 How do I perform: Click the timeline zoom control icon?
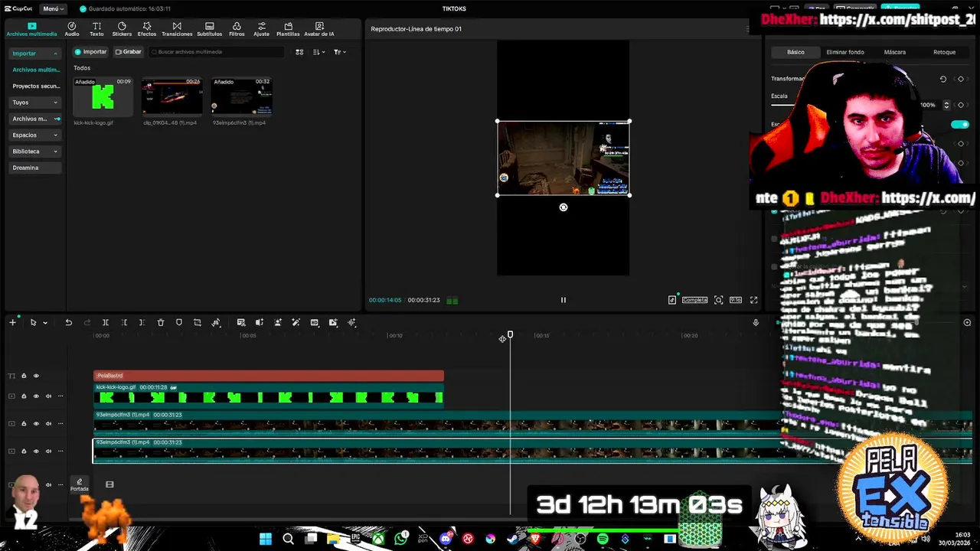967,323
